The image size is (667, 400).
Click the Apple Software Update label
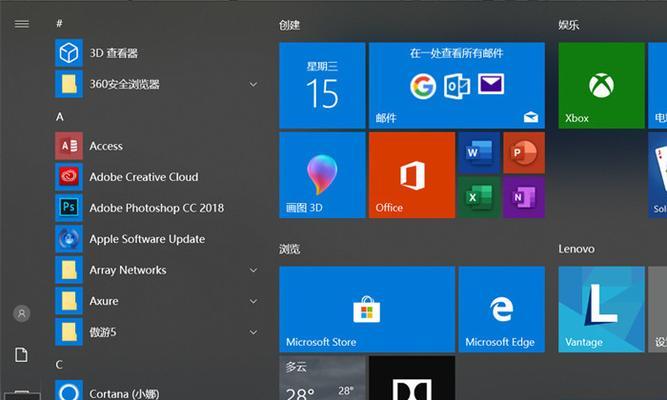pos(147,239)
